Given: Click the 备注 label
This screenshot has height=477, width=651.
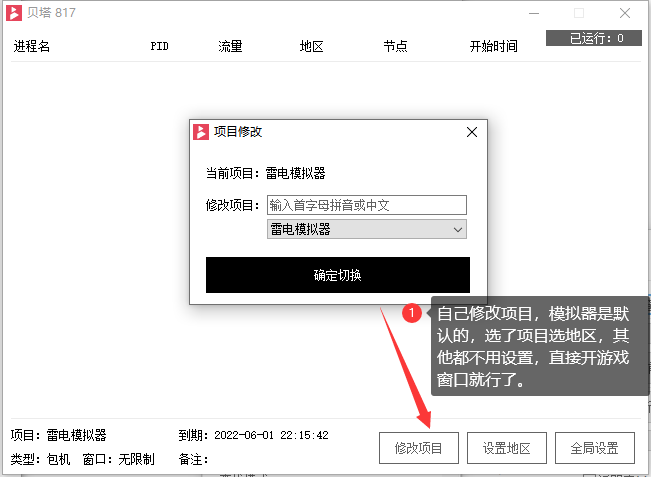Looking at the screenshot, I should (x=193, y=459).
